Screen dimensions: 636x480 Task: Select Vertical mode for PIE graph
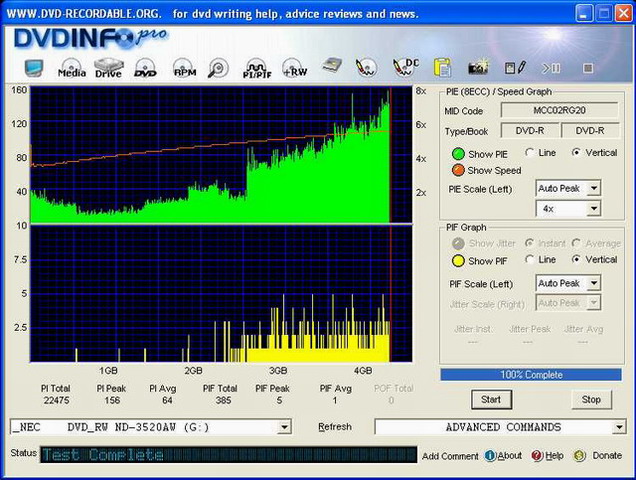pos(576,153)
